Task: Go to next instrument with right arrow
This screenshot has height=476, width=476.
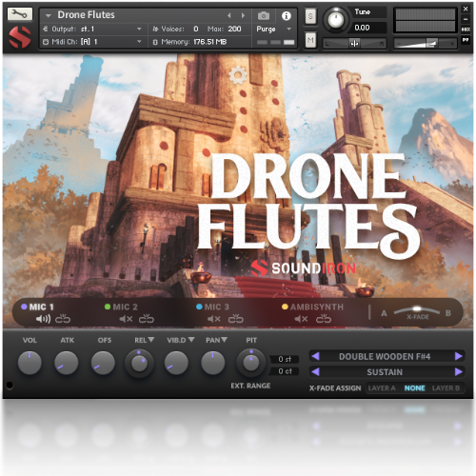Action: pyautogui.click(x=243, y=15)
